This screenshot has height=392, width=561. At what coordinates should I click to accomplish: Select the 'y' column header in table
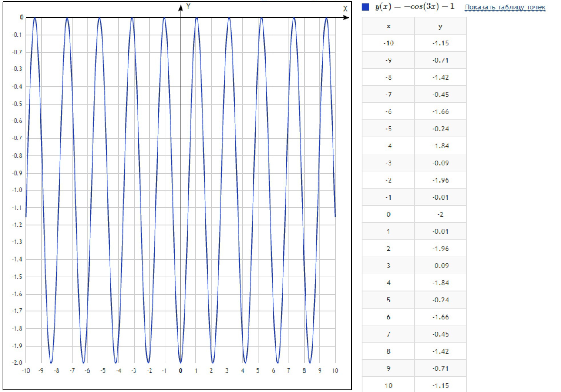(x=440, y=26)
